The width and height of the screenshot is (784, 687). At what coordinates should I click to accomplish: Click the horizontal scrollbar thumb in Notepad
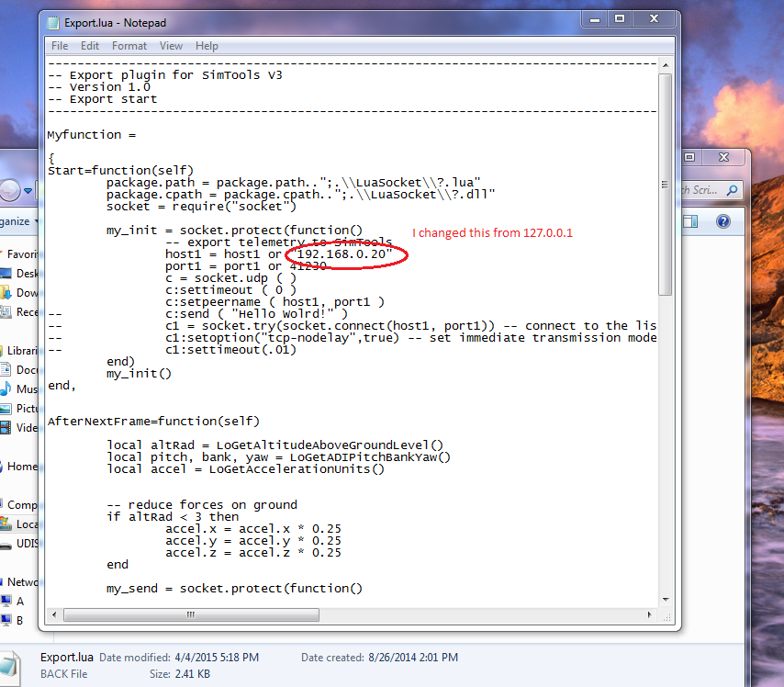coord(191,614)
